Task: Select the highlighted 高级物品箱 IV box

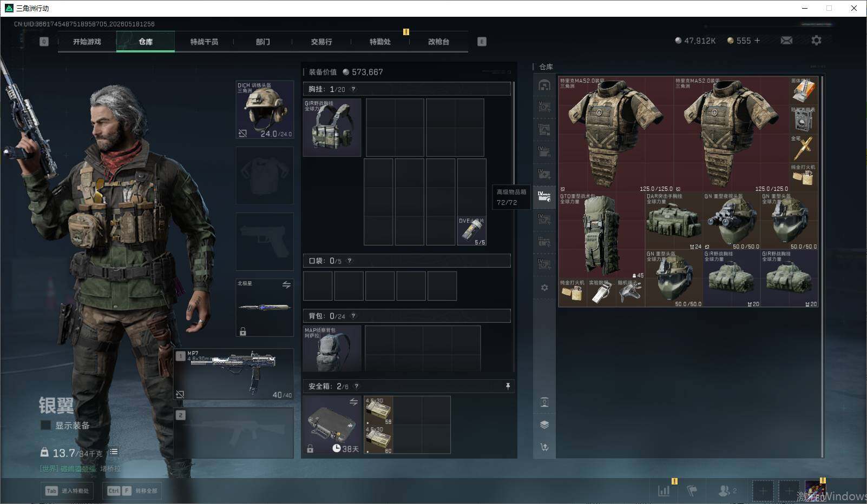Action: tap(544, 196)
